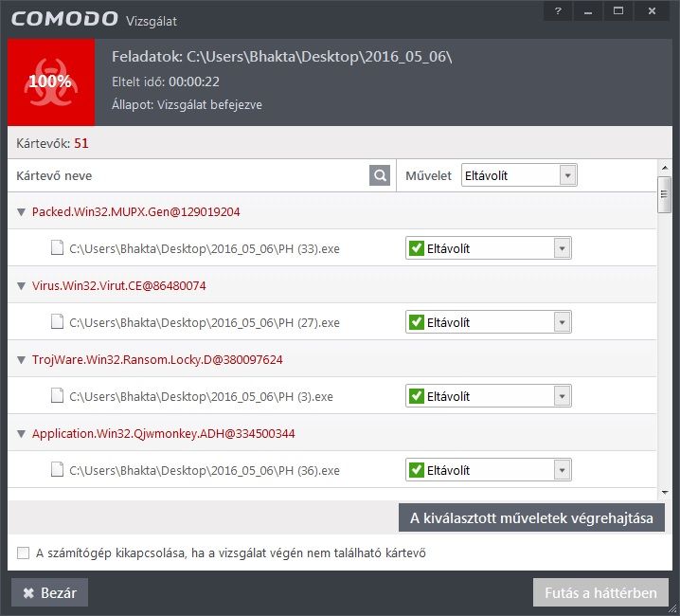Screen dimensions: 680x616
Task: Click A kiválasztott műveletek végrehajtása button
Action: pos(531,517)
